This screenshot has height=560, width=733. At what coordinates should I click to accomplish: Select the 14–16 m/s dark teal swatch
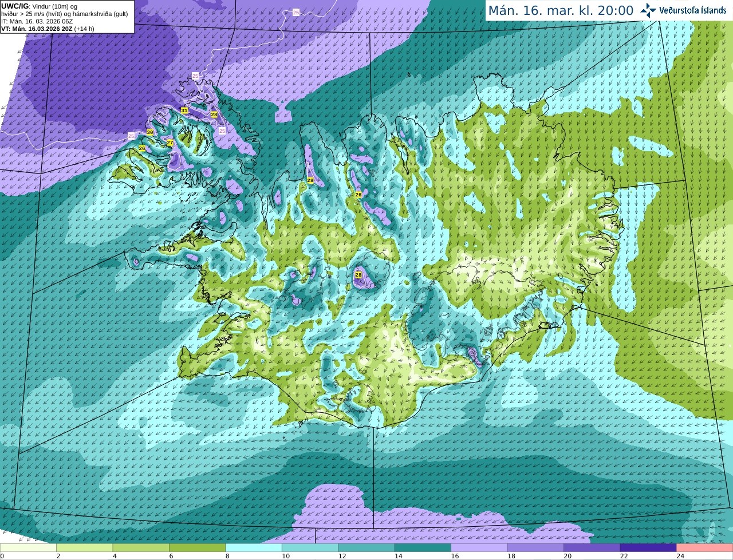423,548
